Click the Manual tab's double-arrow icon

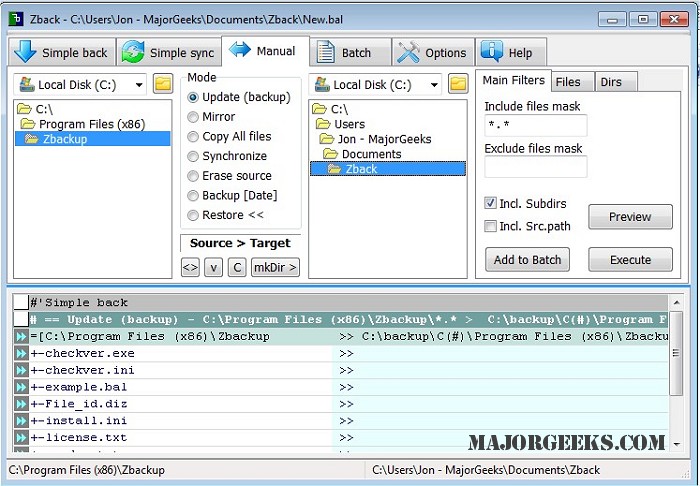click(240, 50)
